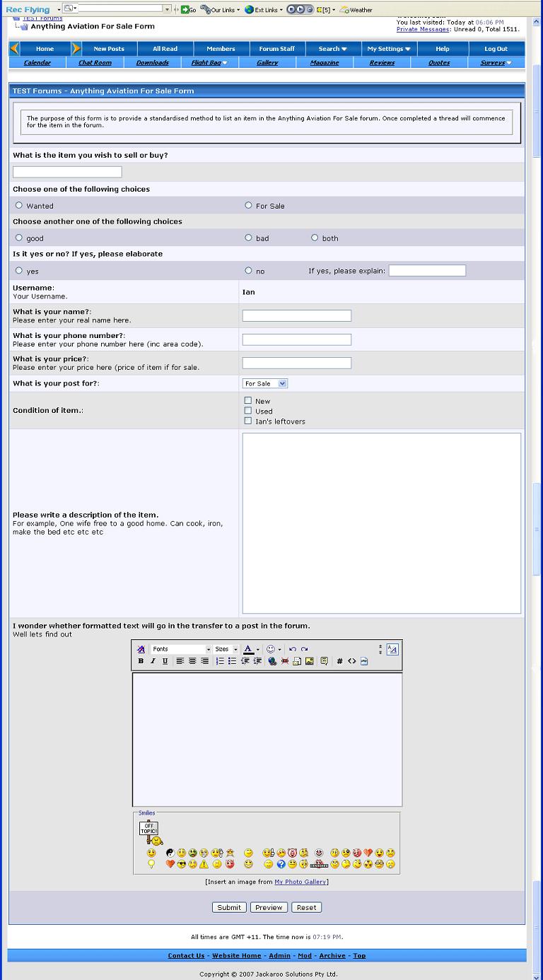The width and height of the screenshot is (543, 980).
Task: Wrap PHP tags using the editor icon
Action: coord(364,661)
